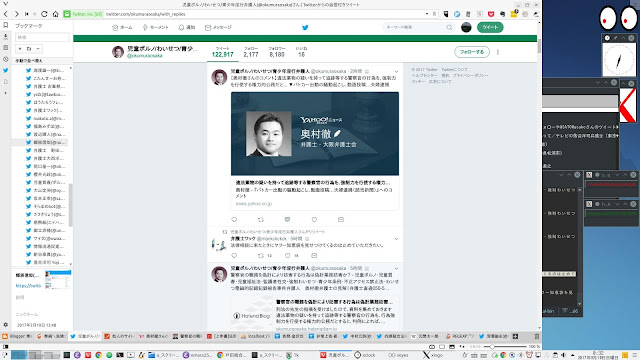Click the blue round extension icon in toolbar
This screenshot has width=640, height=360.
pos(457,14)
